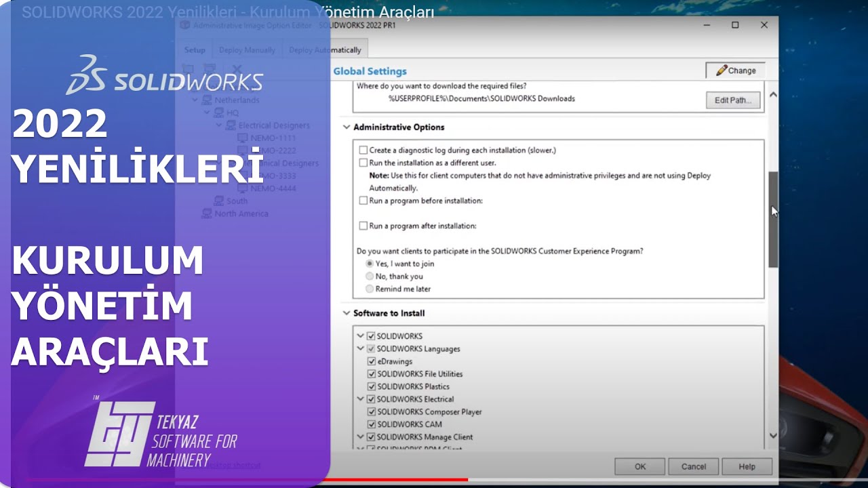Click the settings panel scroll up arrow

(x=773, y=95)
